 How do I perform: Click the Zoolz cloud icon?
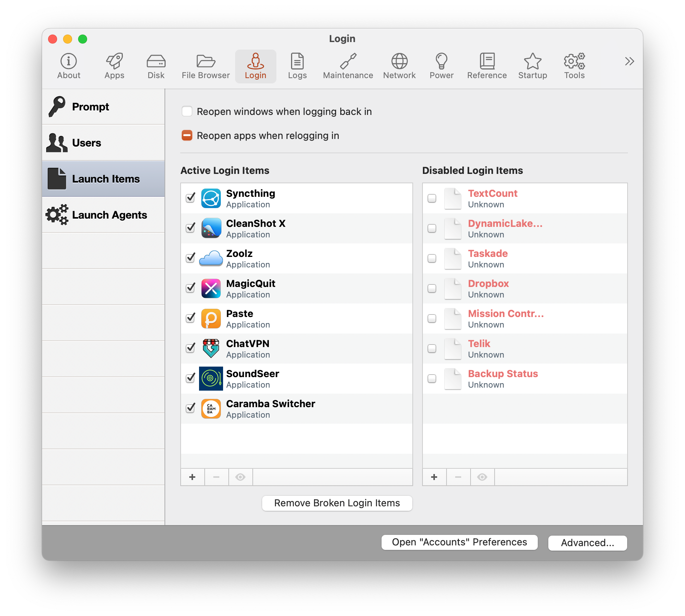click(x=211, y=258)
